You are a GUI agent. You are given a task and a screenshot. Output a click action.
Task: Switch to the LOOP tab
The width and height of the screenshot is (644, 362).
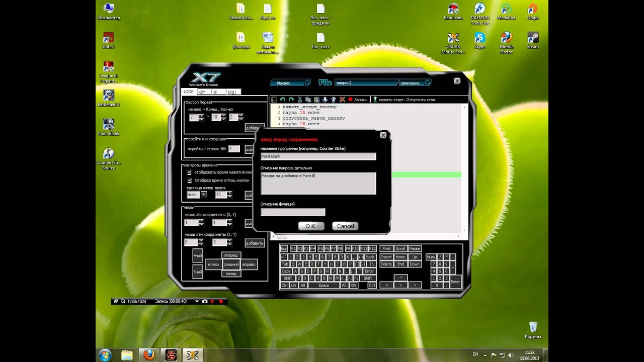pos(188,92)
